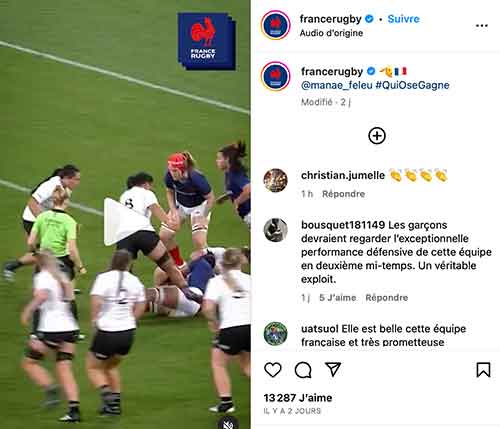Open the #QuiOseGagne hashtag

coord(413,85)
